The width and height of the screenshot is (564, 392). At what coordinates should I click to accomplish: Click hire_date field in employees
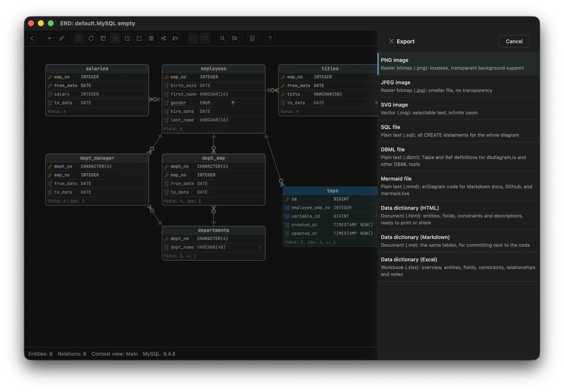213,111
